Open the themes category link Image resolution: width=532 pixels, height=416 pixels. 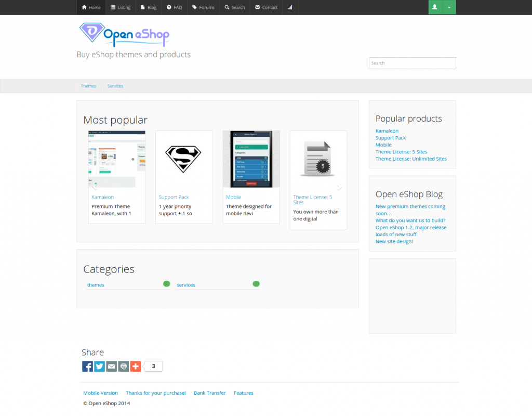[96, 285]
